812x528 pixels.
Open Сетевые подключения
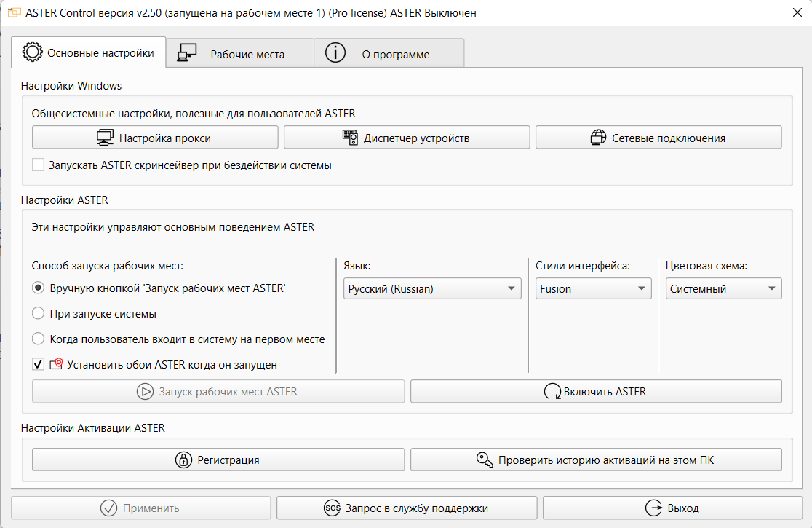658,138
